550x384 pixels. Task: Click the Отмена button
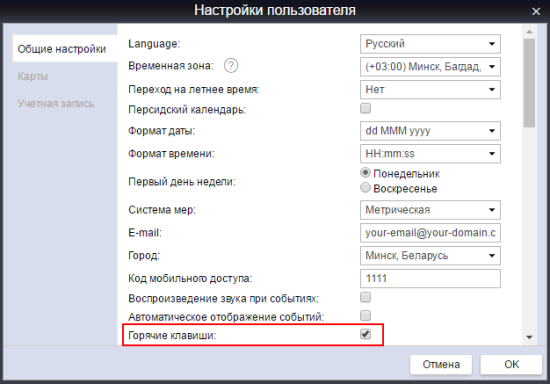pyautogui.click(x=441, y=364)
